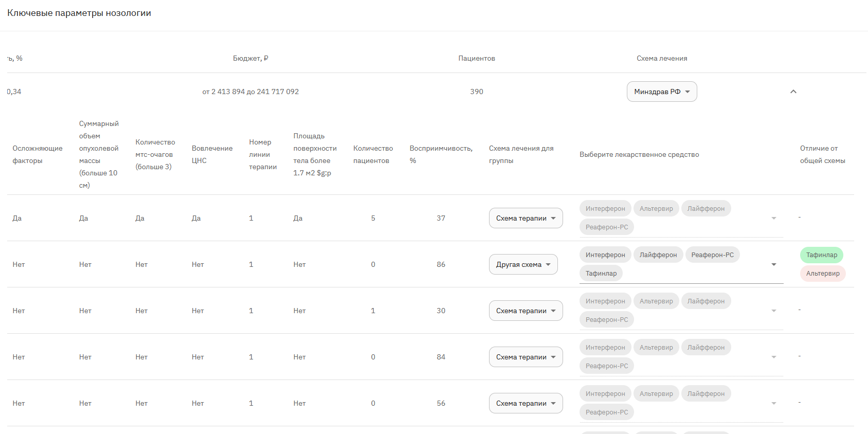Click susceptibility value 86
868x434 pixels.
441,264
